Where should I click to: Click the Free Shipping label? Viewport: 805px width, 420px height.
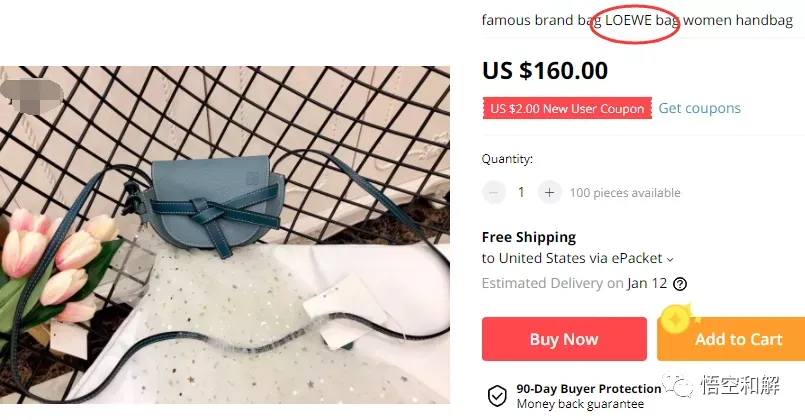tap(529, 237)
